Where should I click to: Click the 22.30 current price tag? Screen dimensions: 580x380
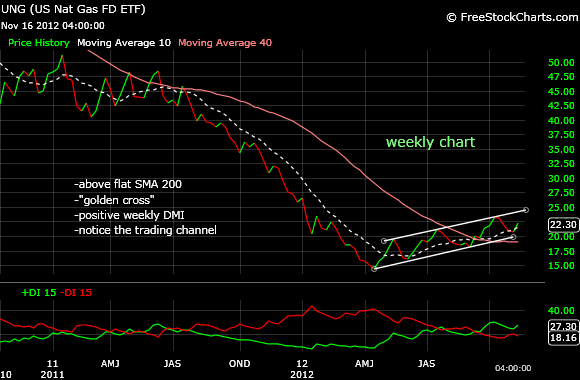[563, 225]
